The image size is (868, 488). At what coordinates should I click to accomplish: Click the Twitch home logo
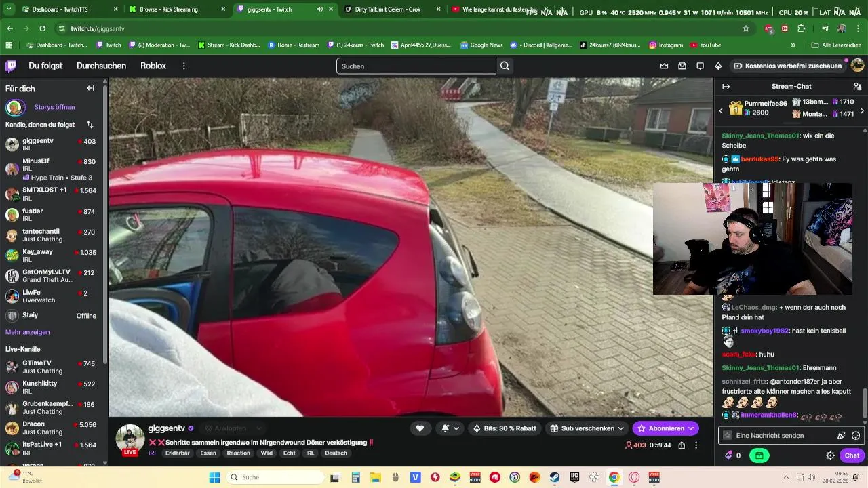pyautogui.click(x=11, y=66)
